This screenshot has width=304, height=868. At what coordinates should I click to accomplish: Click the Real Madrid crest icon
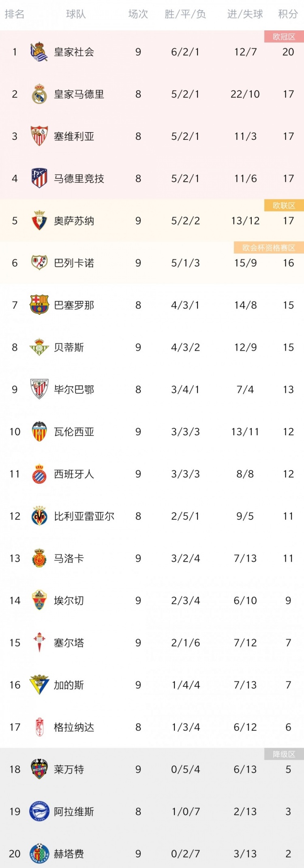click(x=39, y=94)
